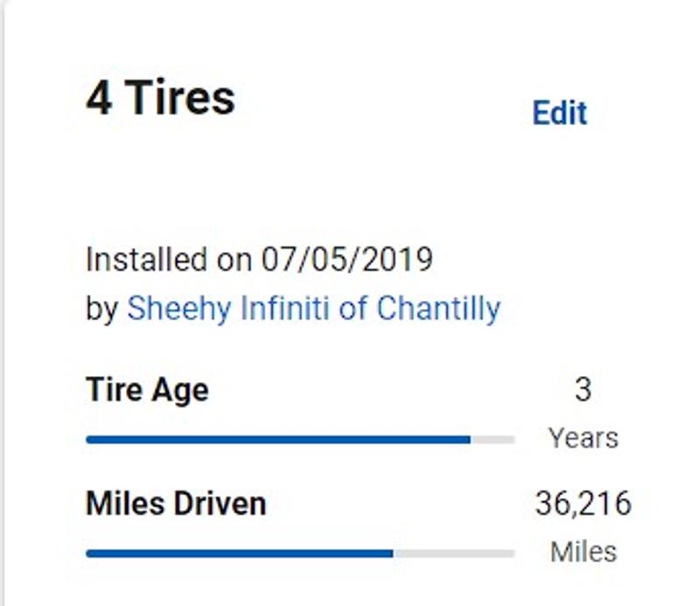Click the Tire Age progress bar
The height and width of the screenshot is (606, 700).
tap(299, 440)
